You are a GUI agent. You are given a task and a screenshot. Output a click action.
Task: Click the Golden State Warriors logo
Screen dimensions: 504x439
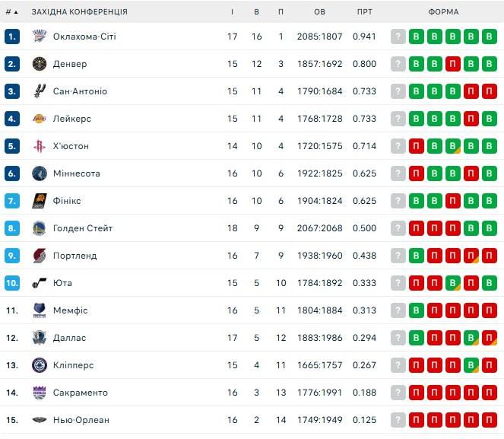[40, 228]
